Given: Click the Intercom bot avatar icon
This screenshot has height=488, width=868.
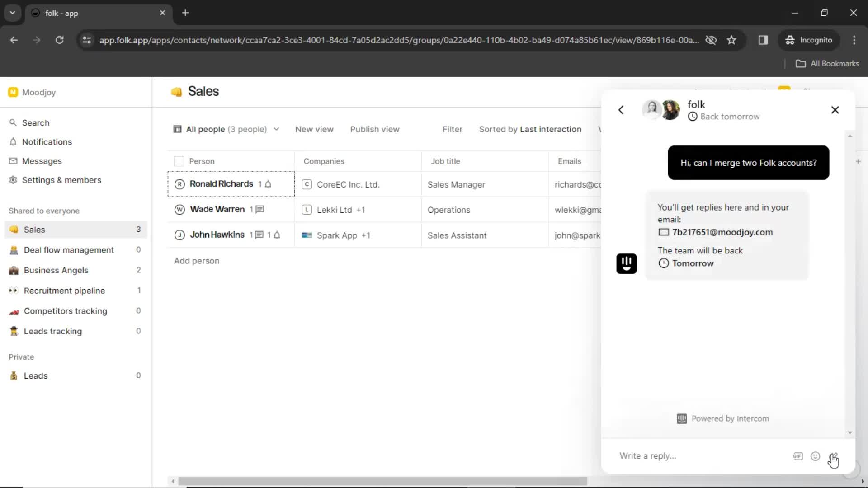Looking at the screenshot, I should (x=626, y=263).
